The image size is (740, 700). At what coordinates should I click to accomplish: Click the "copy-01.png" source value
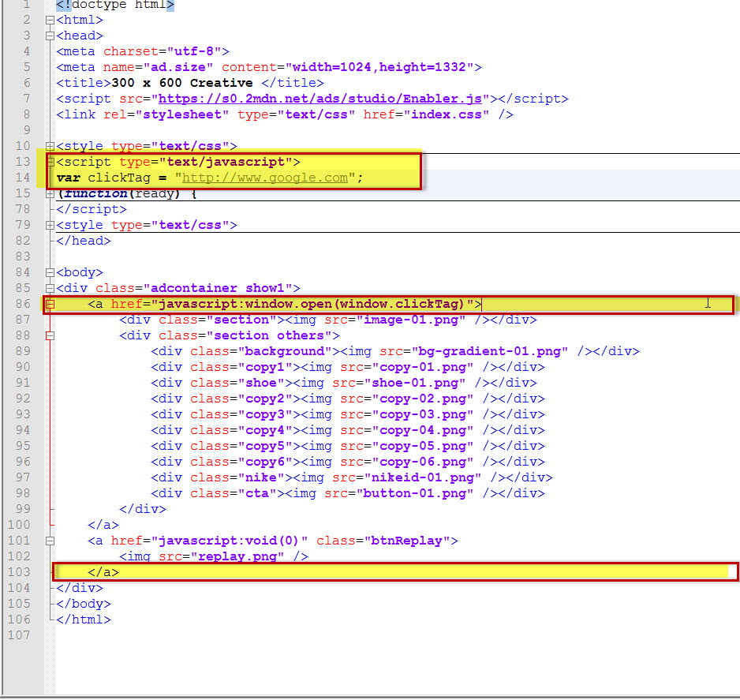click(x=423, y=367)
